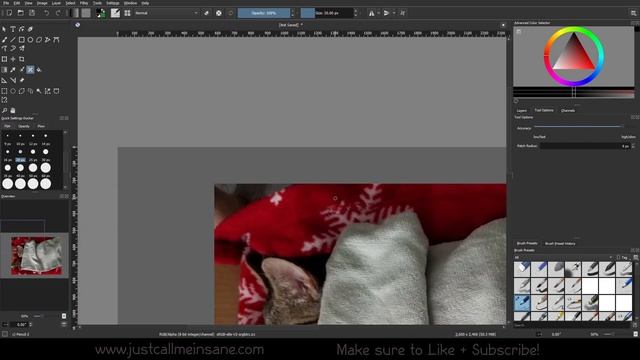
Task: Open the pattern chooser in toolbar
Action: [x=86, y=13]
